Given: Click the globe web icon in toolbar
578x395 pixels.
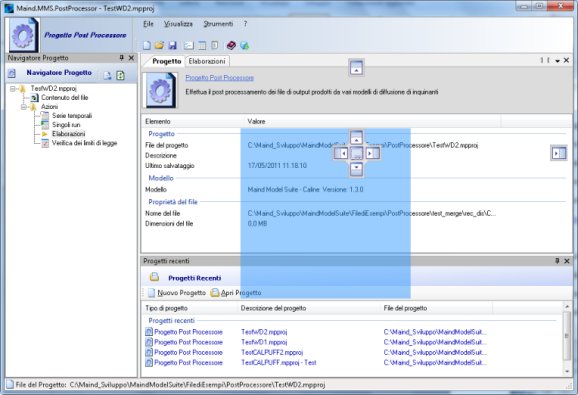Looking at the screenshot, I should (x=244, y=45).
